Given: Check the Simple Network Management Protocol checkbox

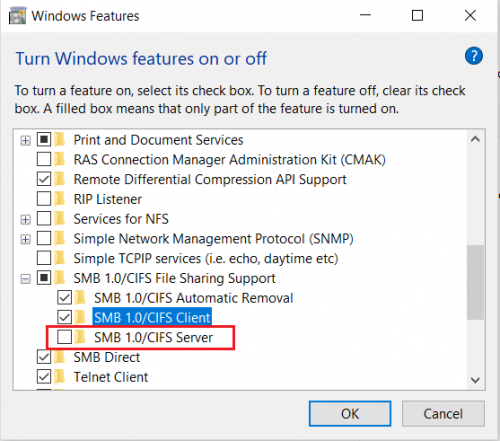Looking at the screenshot, I should (44, 238).
